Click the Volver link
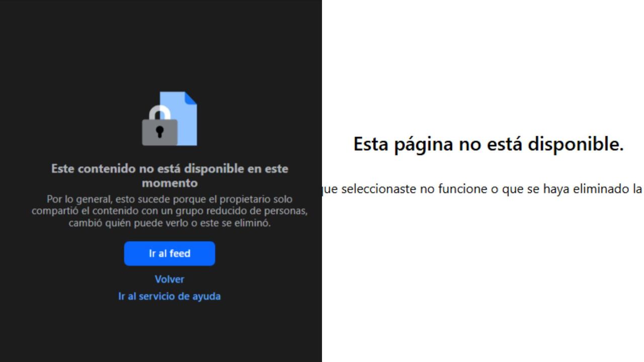The height and width of the screenshot is (362, 644). tap(170, 279)
